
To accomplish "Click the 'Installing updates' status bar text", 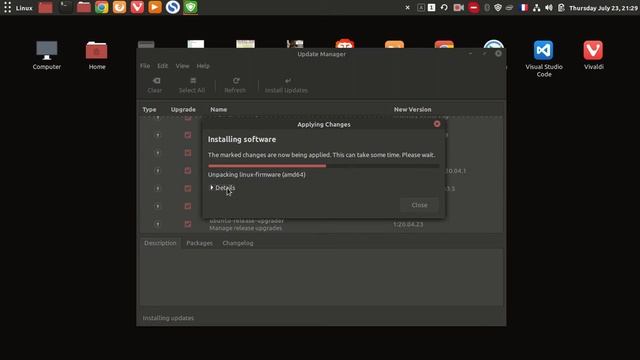I will [168, 318].
